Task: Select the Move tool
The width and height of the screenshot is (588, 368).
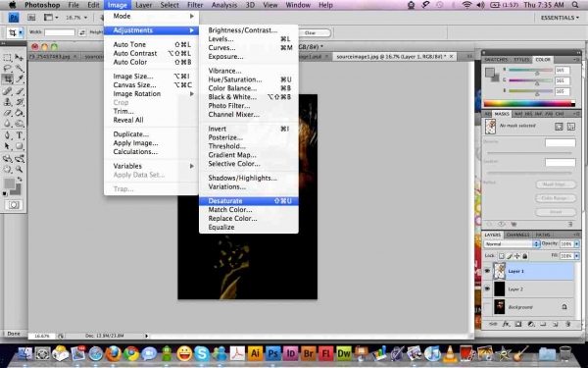Action: pos(20,58)
